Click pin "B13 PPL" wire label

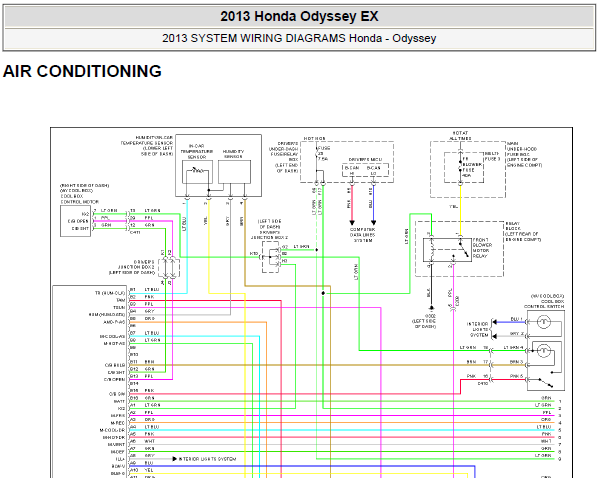coord(142,376)
